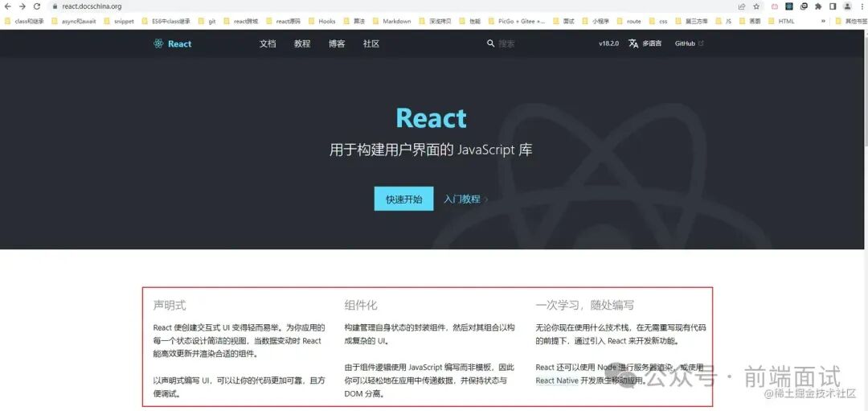Viewport: 868px width, 411px height.
Task: Click the padlock site info icon
Action: [55, 6]
